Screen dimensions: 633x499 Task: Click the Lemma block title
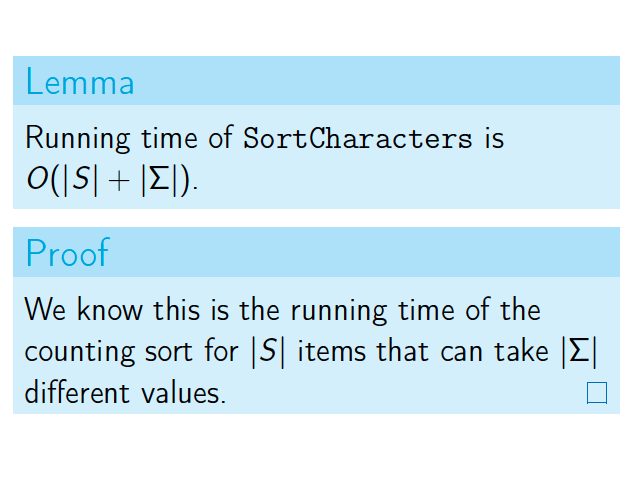(80, 82)
